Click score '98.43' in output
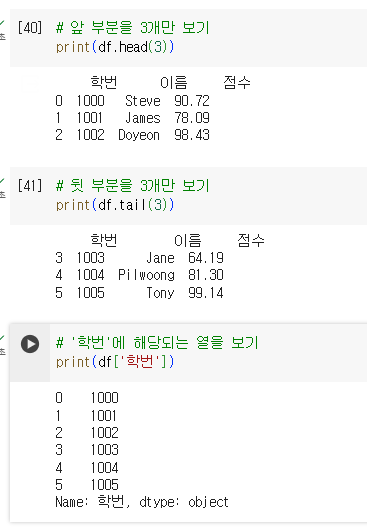Screen dimensions: 367x529 click(x=192, y=135)
